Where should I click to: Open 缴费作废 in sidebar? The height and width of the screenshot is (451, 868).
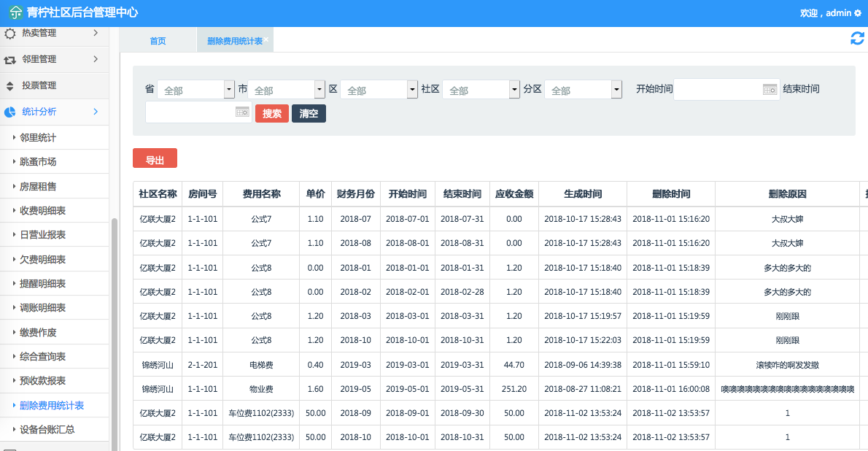click(x=54, y=333)
